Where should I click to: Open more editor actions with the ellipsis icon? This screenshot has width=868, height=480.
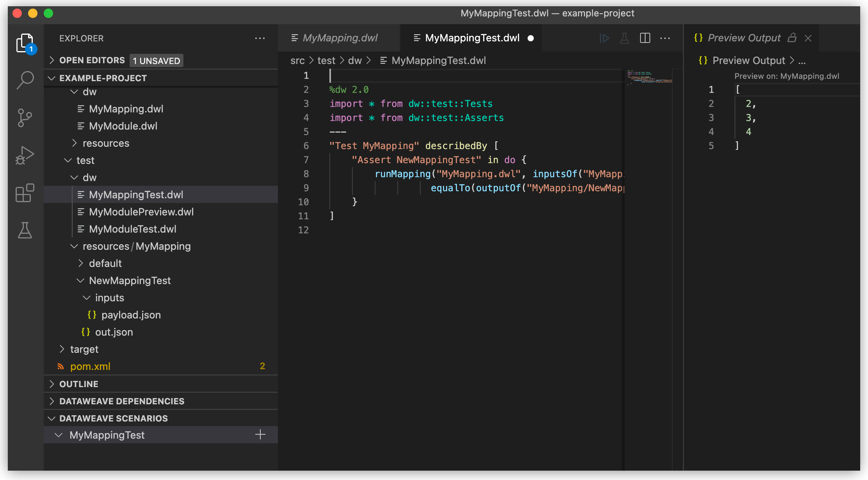pyautogui.click(x=665, y=38)
